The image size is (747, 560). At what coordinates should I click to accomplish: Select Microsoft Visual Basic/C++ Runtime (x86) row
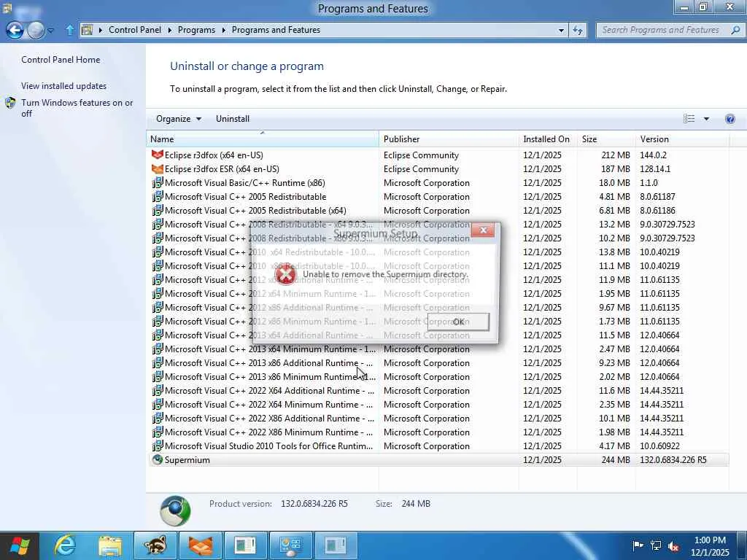tap(438, 183)
